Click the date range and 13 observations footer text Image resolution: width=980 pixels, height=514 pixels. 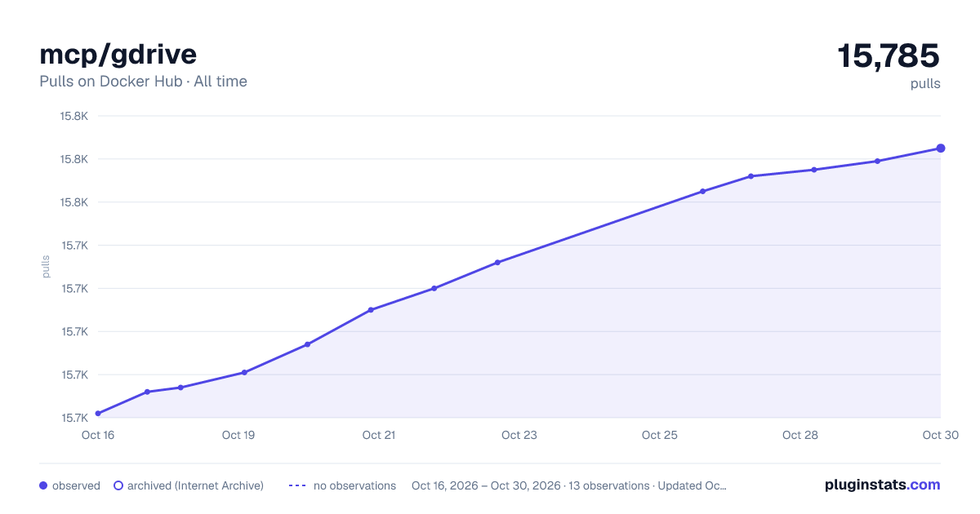click(x=569, y=485)
